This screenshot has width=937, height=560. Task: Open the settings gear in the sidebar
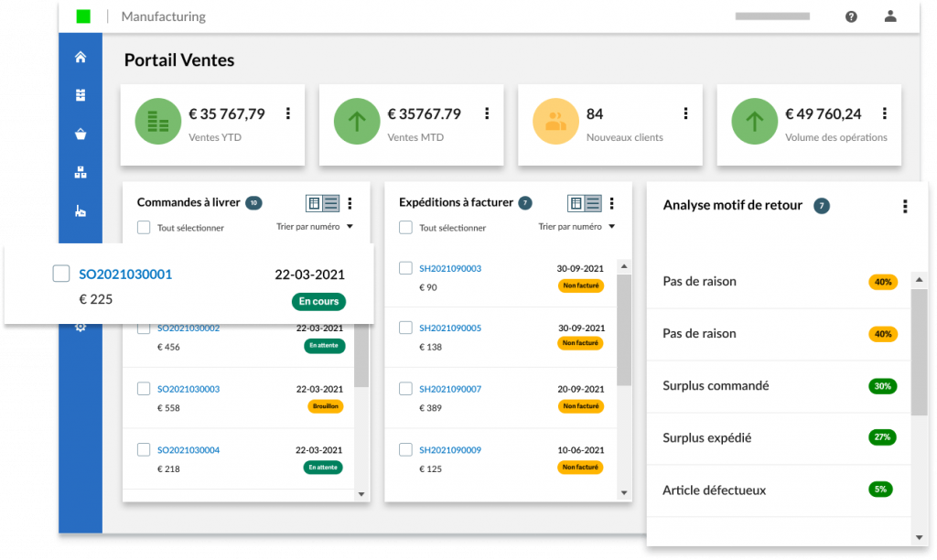[80, 326]
